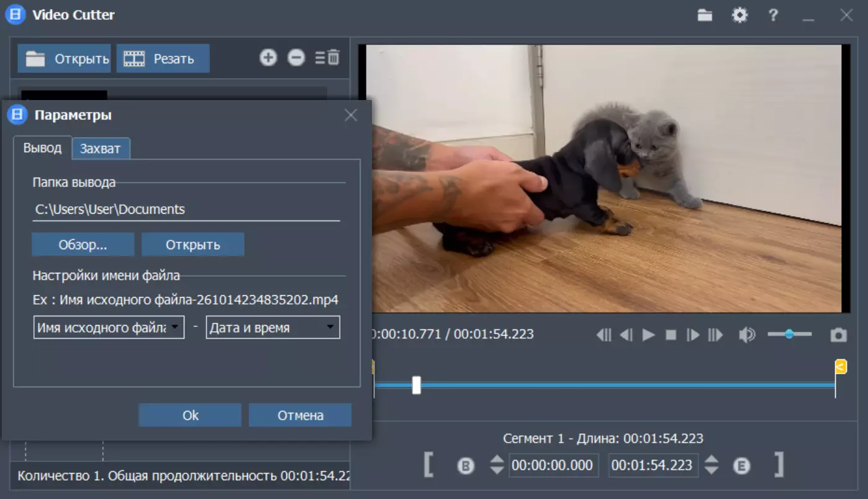Click the Сегмент 1 - Длина text
Viewport: 868px width, 499px height.
[x=603, y=438]
